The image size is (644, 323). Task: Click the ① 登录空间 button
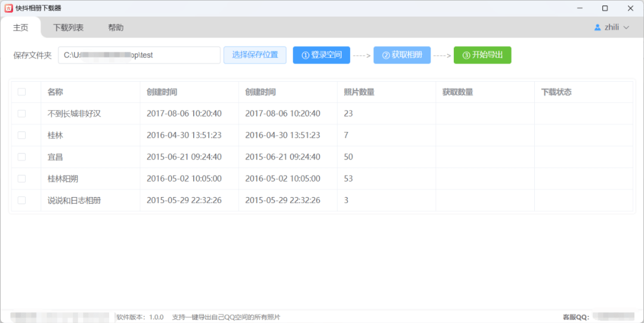(321, 55)
